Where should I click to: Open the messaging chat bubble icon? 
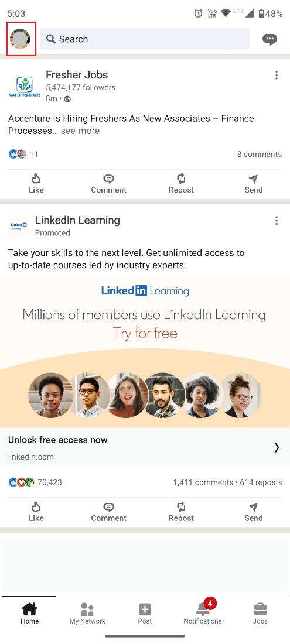coord(269,39)
